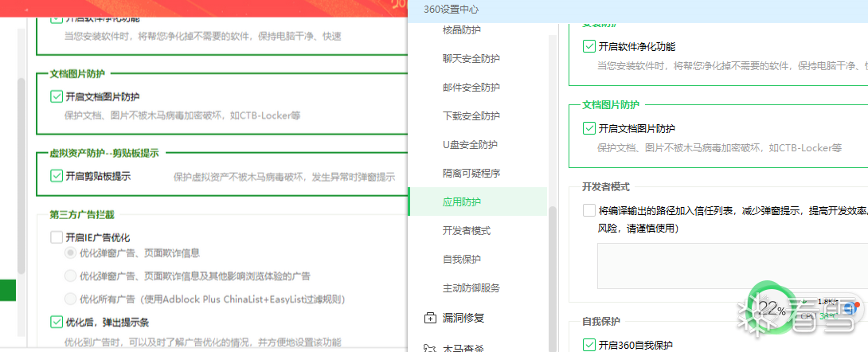
Task: Toggle 开启360自我保护 checkbox
Action: point(589,346)
